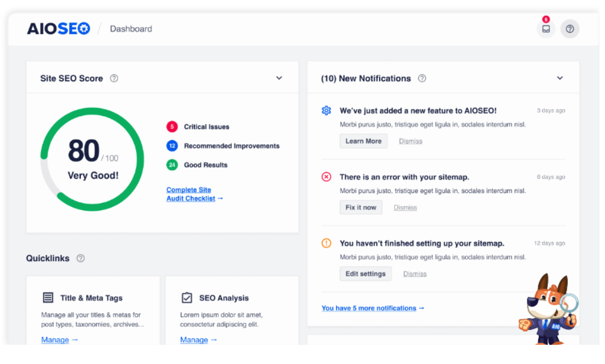The height and width of the screenshot is (364, 605).
Task: Click the orange warning icon on sitemap setup notification
Action: [x=326, y=243]
